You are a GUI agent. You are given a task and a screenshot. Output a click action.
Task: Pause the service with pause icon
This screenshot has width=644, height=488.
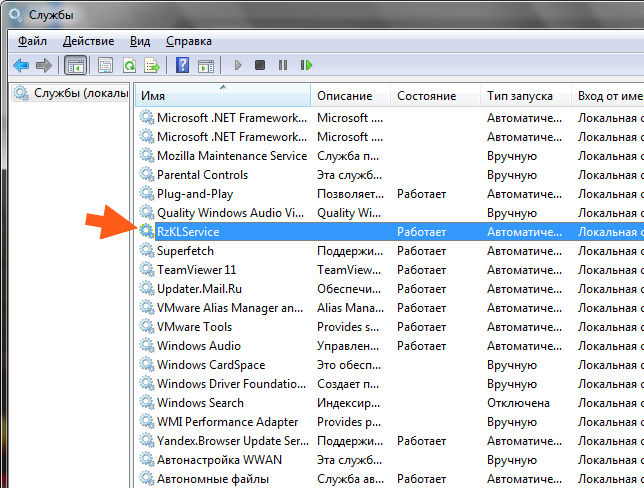[x=283, y=65]
